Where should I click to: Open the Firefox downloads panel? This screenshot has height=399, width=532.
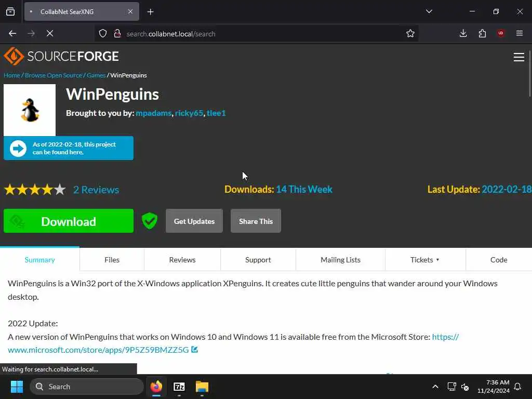463,33
